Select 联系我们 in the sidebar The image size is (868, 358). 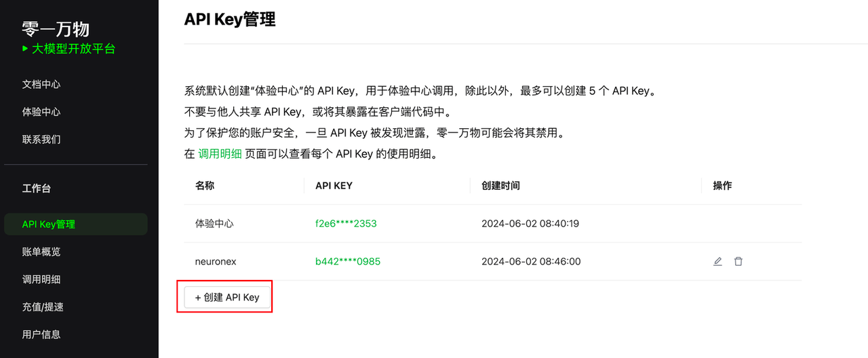tap(41, 139)
